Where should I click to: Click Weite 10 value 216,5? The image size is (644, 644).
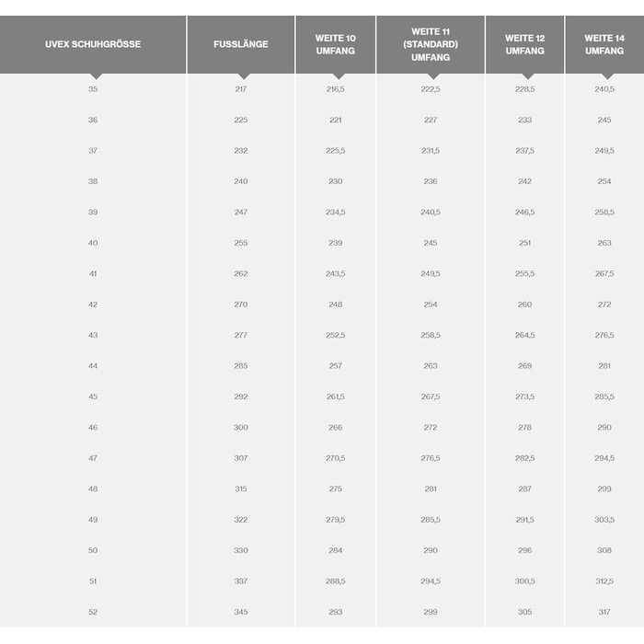coord(336,89)
